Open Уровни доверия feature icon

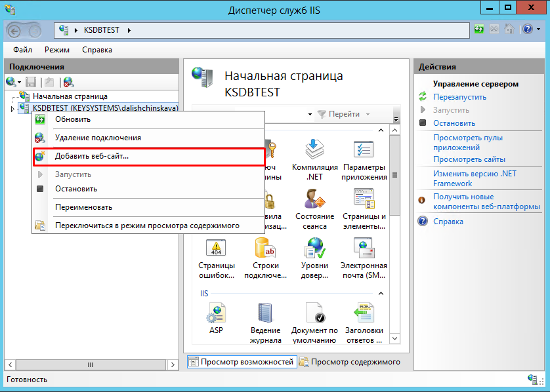(314, 258)
